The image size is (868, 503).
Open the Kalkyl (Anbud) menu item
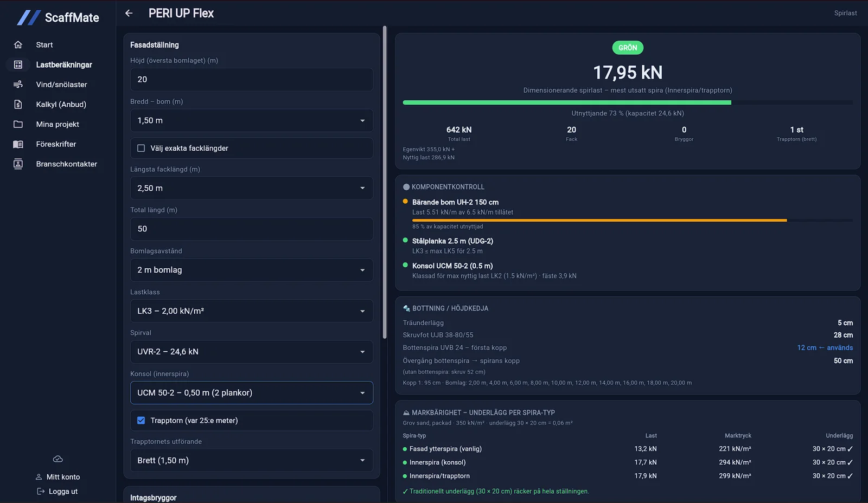pyautogui.click(x=61, y=104)
